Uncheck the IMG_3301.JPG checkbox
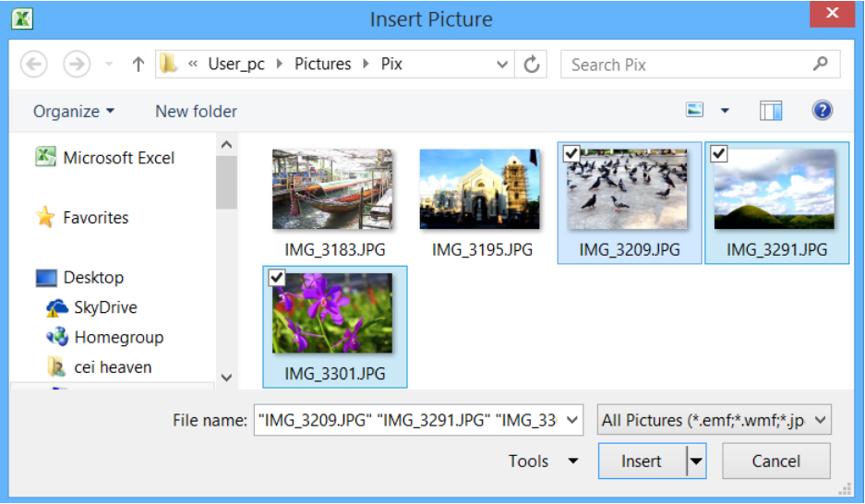The image size is (865, 504). pos(277,277)
